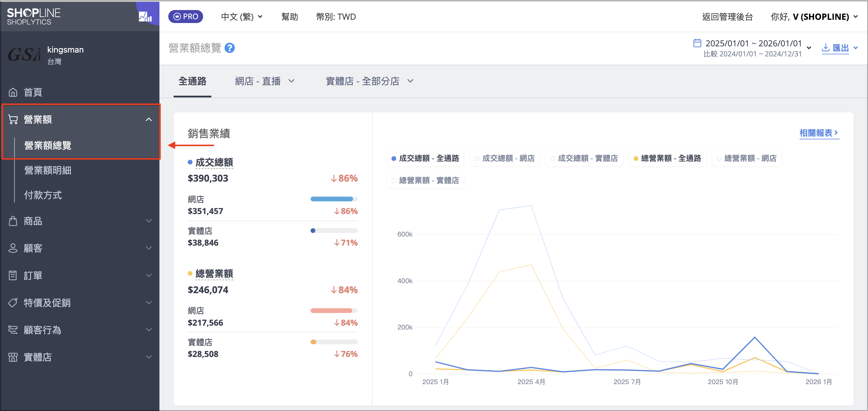Screen dimensions: 868x411
Task: Click the 幣別: TWD currency text
Action: (x=336, y=17)
